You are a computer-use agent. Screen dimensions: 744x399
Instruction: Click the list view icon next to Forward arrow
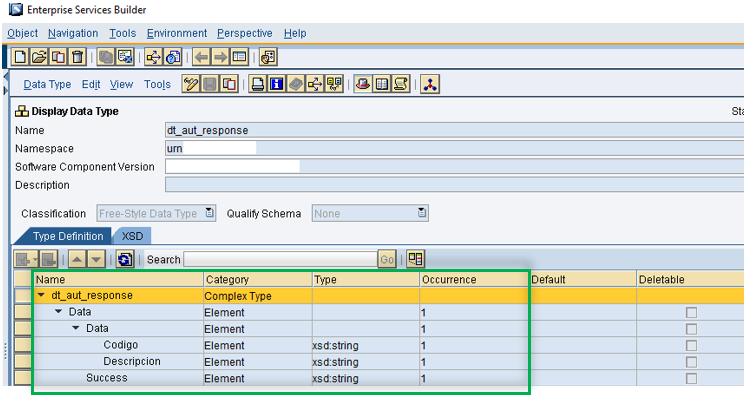pyautogui.click(x=240, y=57)
